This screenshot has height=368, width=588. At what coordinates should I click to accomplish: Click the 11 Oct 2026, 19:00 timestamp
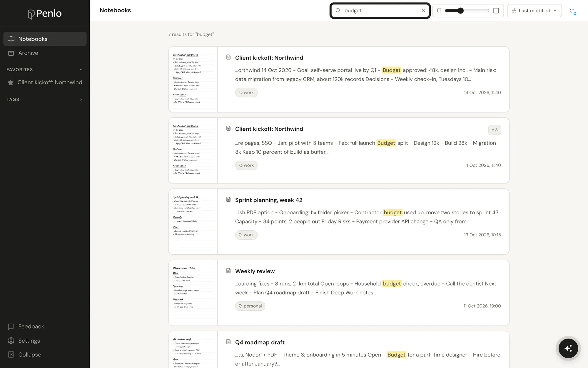pos(482,306)
